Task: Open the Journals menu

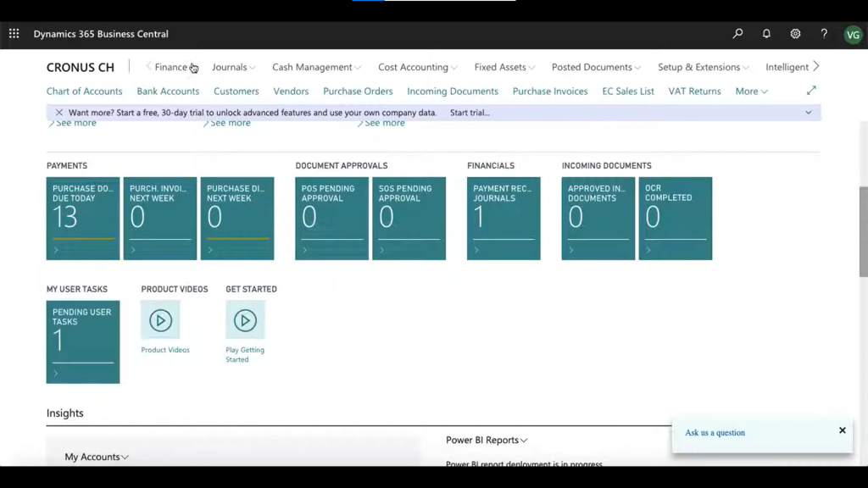Action: (x=231, y=67)
